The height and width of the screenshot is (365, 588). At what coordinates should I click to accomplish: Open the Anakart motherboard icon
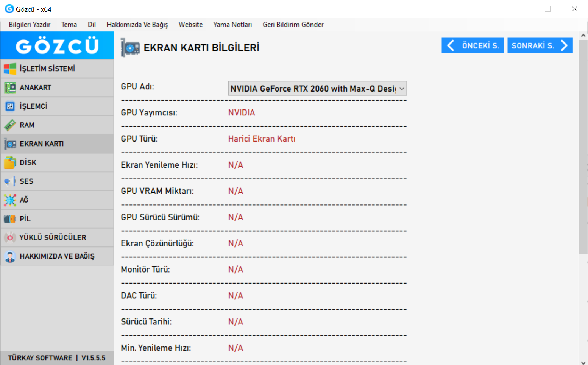[x=10, y=87]
